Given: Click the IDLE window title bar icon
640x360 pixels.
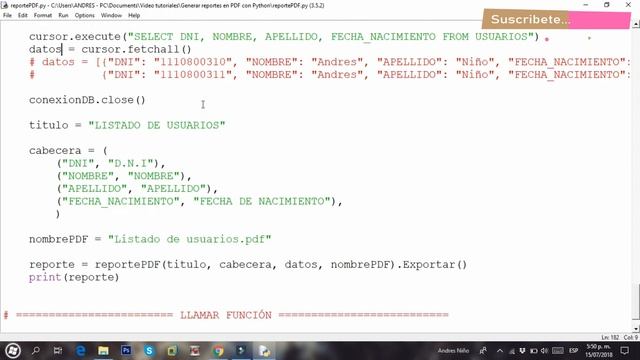Looking at the screenshot, I should pos(4,5).
